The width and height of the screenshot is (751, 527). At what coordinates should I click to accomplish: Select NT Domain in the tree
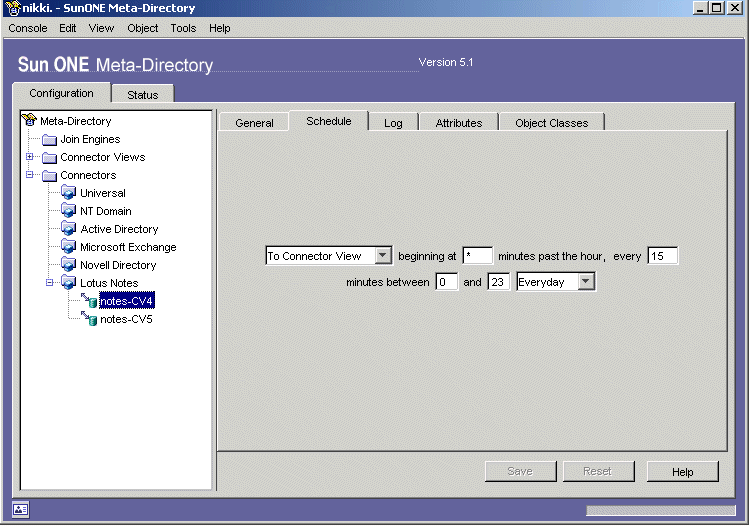pyautogui.click(x=105, y=211)
